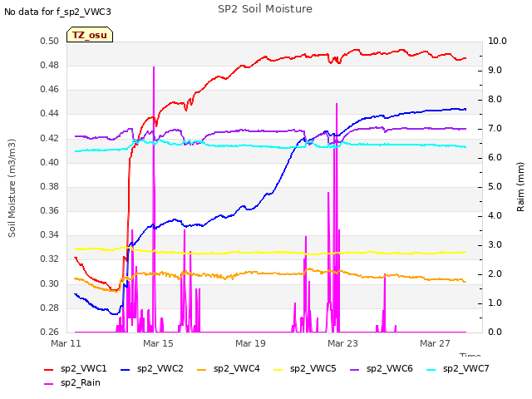Click the 0.40 left axis value
The height and width of the screenshot is (399, 532).
pyautogui.click(x=50, y=163)
